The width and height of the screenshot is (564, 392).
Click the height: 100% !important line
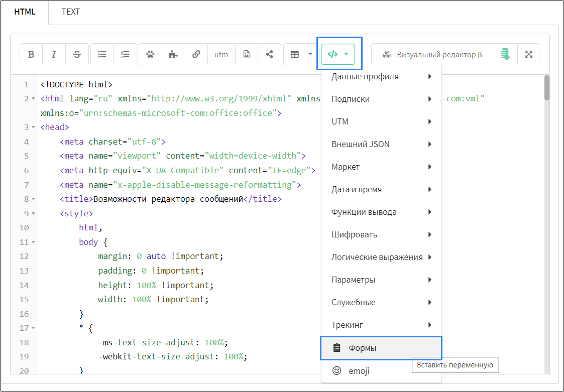tap(156, 285)
